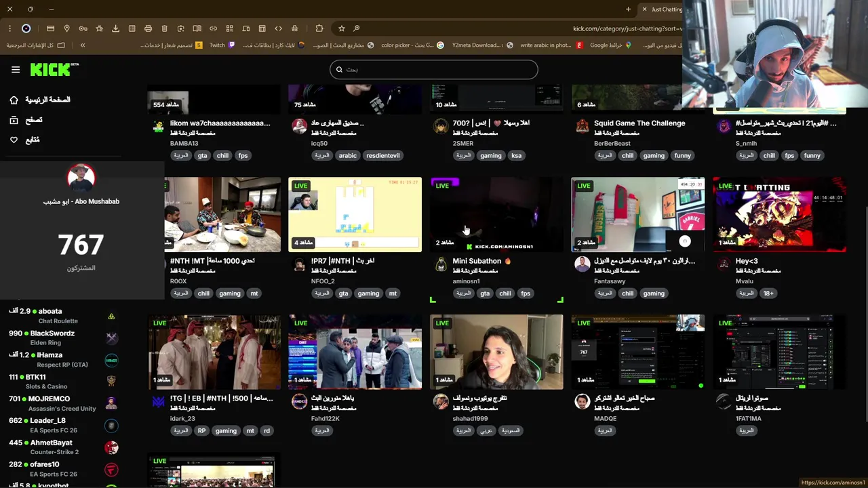Generate QR code toolbar icon
Screen dimensions: 868x488
[229, 28]
